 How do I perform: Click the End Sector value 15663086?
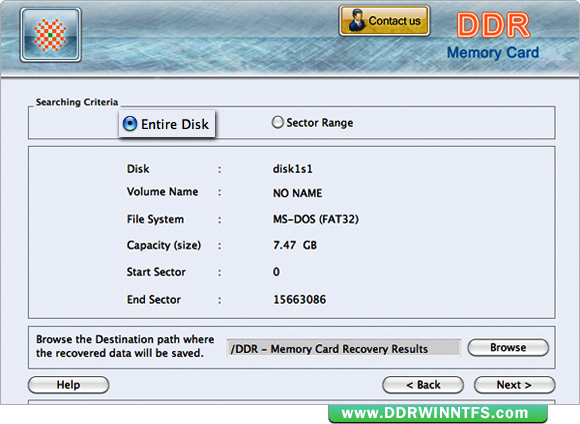300,299
